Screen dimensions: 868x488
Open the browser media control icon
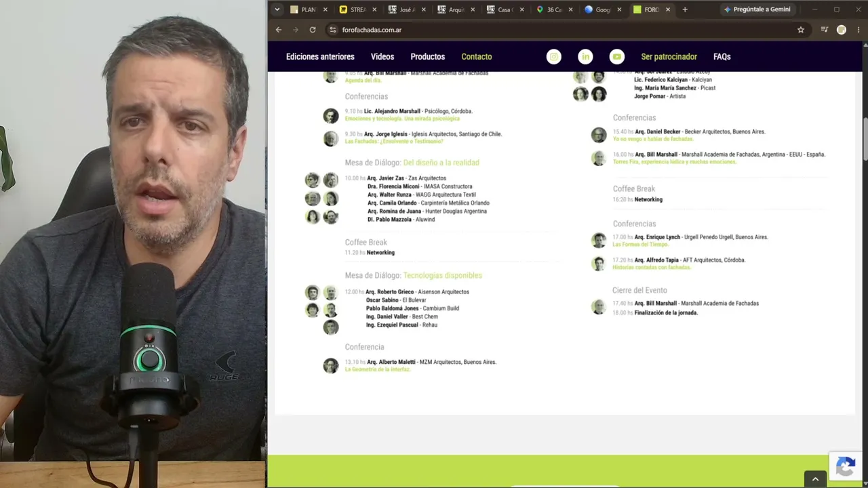825,30
